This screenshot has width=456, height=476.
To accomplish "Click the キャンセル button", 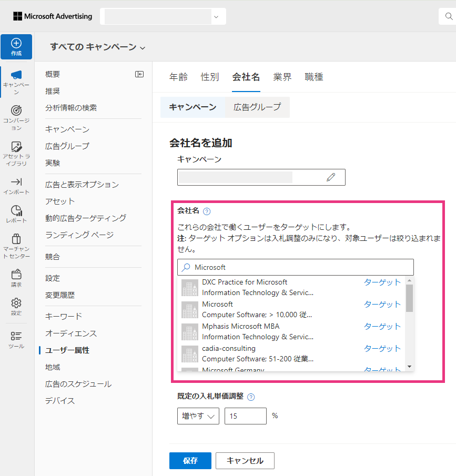I will (245, 461).
